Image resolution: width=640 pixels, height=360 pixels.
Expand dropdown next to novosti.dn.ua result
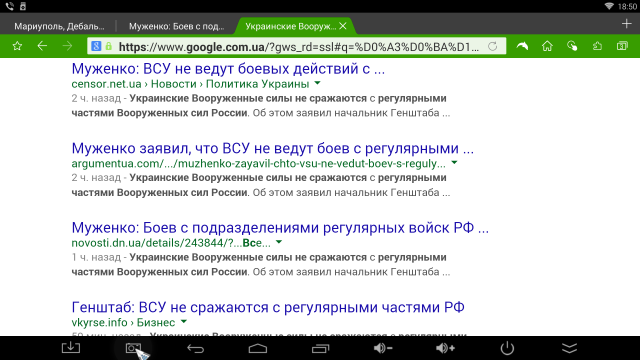tap(279, 242)
